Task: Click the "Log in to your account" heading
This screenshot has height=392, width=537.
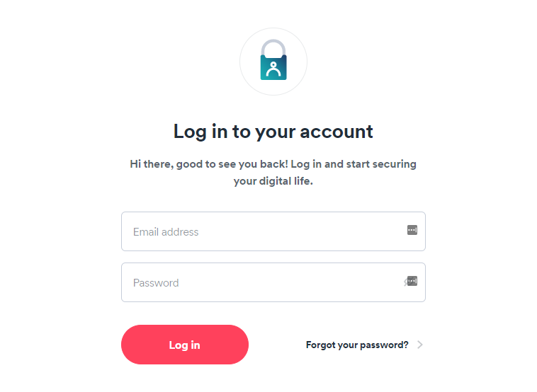Action: pos(273,132)
